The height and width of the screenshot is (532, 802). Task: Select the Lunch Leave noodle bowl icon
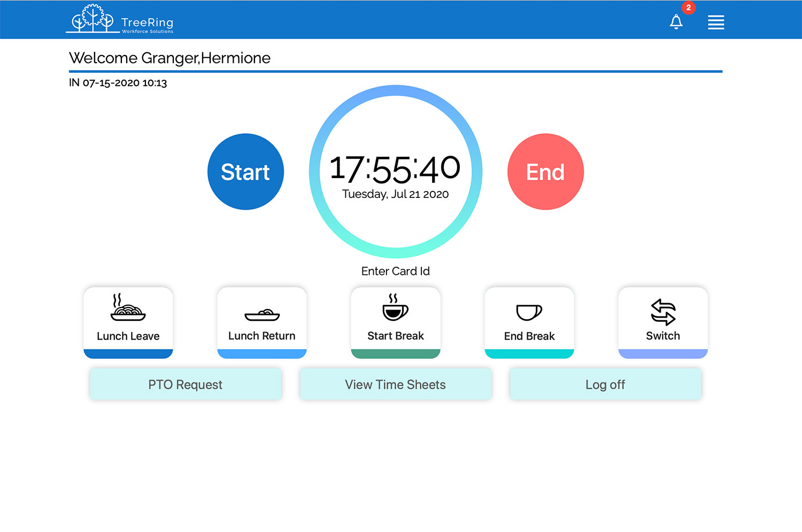tap(128, 310)
